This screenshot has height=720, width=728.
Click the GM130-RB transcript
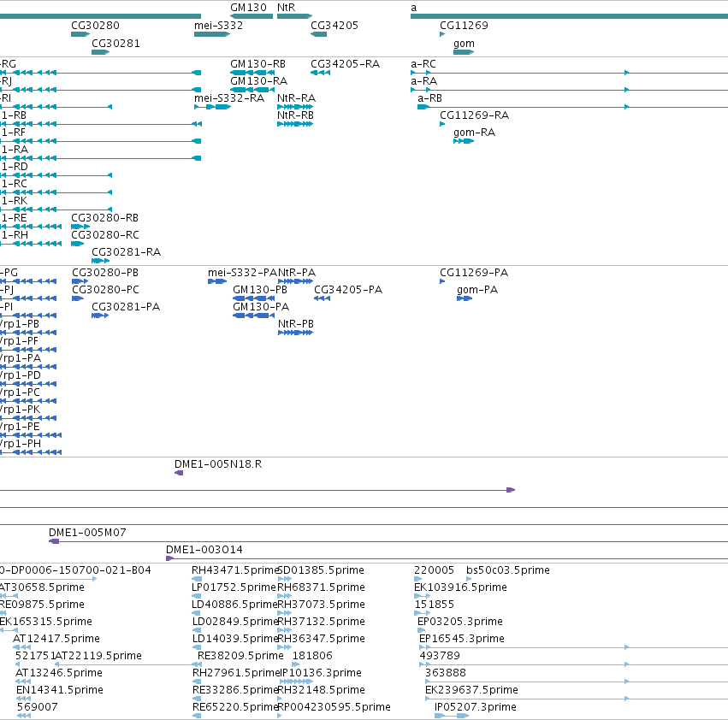[x=252, y=73]
